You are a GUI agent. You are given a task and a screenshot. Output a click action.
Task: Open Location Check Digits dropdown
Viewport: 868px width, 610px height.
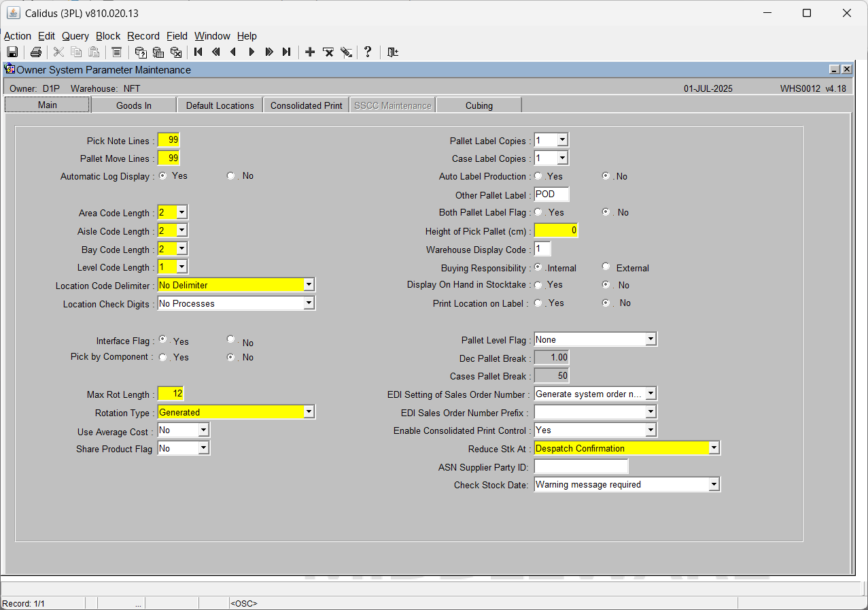309,303
